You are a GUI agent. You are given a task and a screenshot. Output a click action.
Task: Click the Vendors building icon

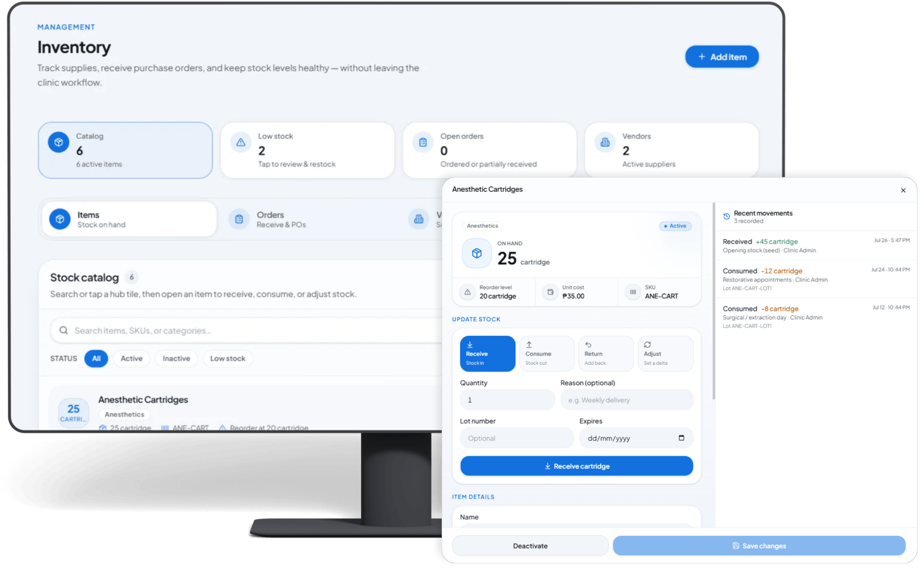coord(605,142)
